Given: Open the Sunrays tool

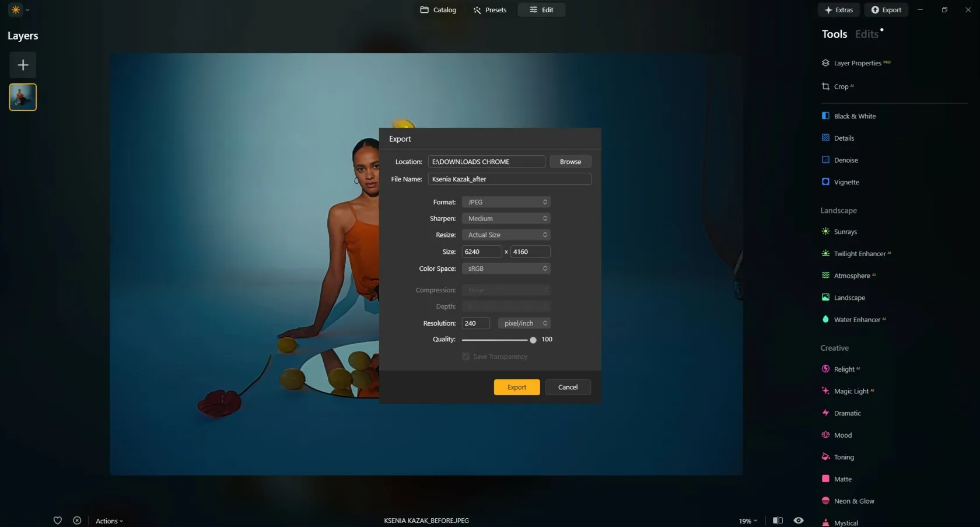Looking at the screenshot, I should click(845, 232).
